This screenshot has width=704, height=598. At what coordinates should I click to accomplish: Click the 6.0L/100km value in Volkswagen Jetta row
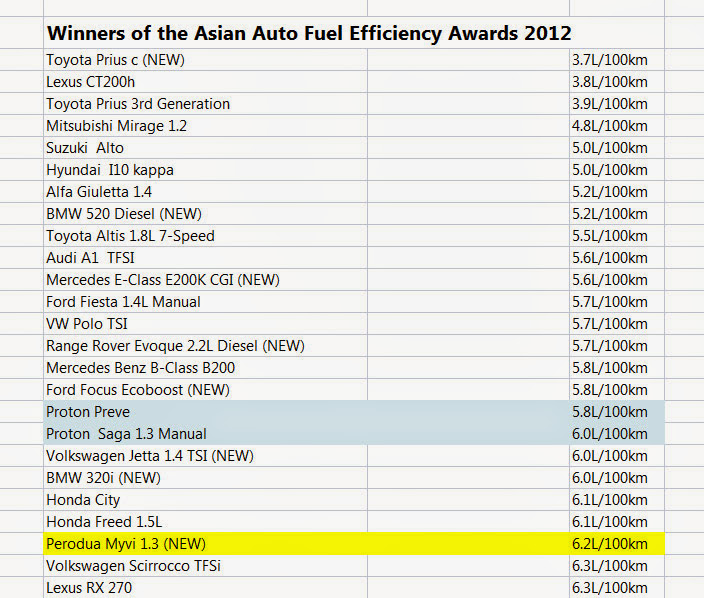(617, 456)
